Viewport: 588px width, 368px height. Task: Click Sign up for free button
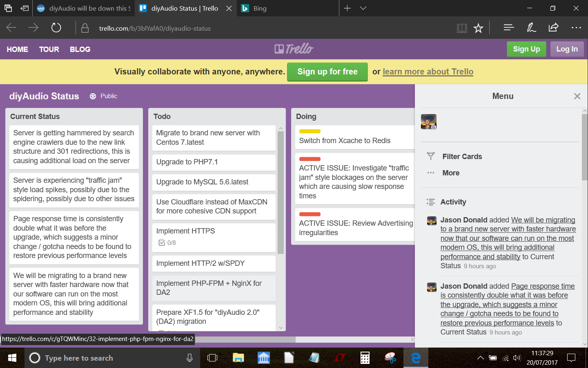pyautogui.click(x=327, y=72)
